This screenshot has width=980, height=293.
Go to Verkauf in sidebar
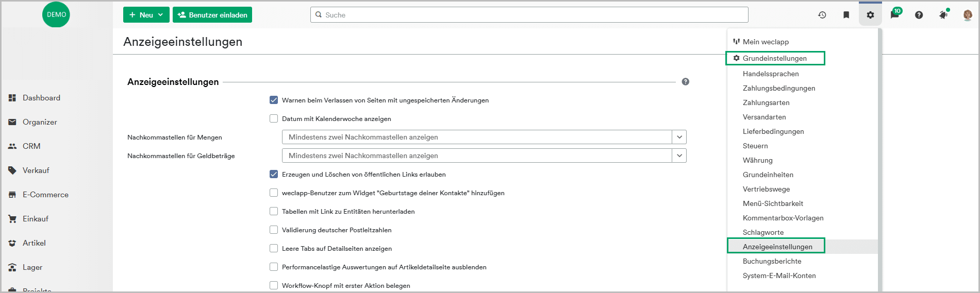[x=36, y=170]
